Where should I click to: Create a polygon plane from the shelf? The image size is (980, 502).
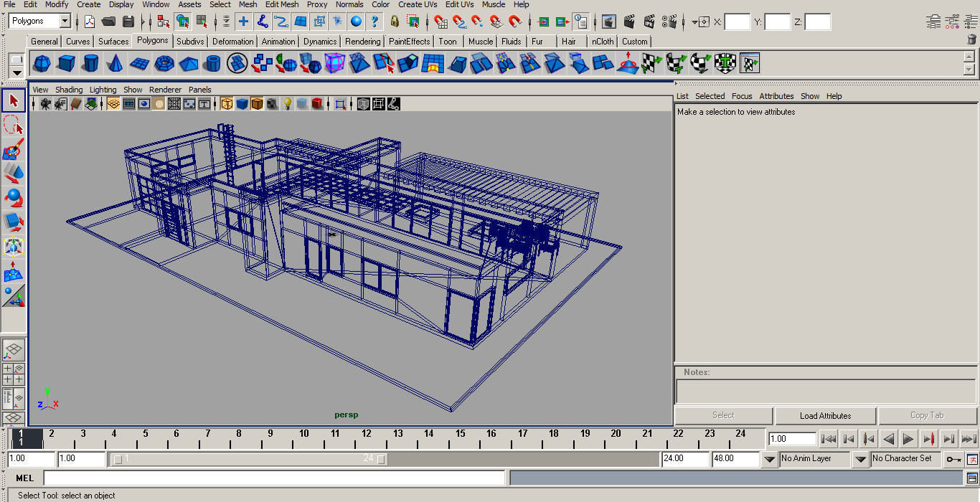click(140, 63)
